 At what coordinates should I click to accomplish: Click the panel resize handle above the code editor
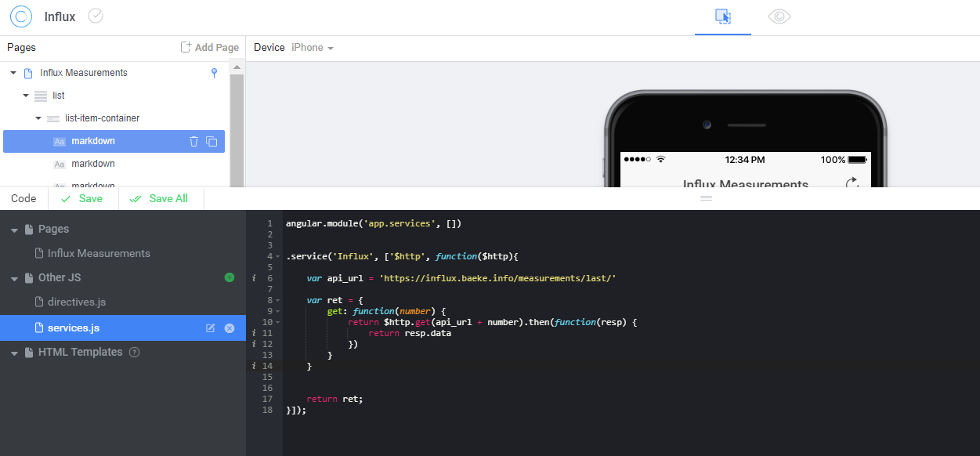pos(705,199)
